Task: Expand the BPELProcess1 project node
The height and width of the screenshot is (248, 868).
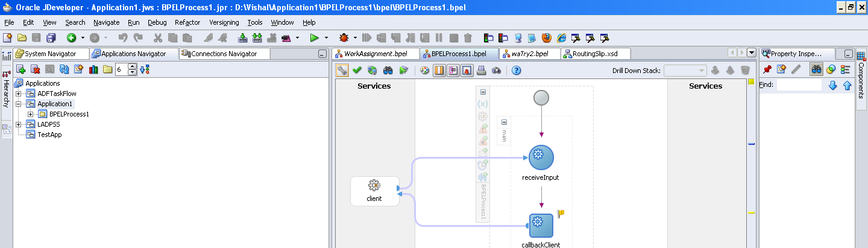Action: [30, 114]
